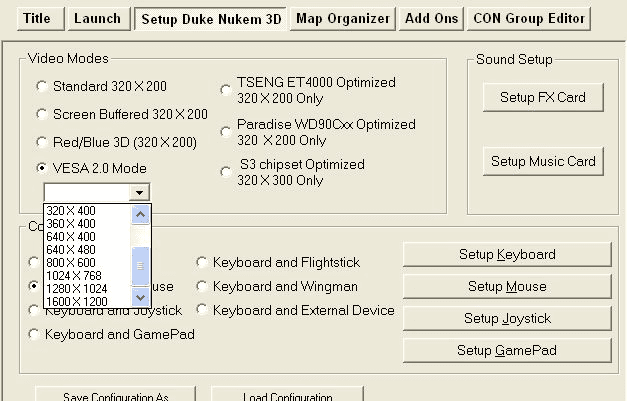Choose TSENG ET4000 Optimized mode
Image resolution: width=627 pixels, height=401 pixels.
click(x=226, y=90)
